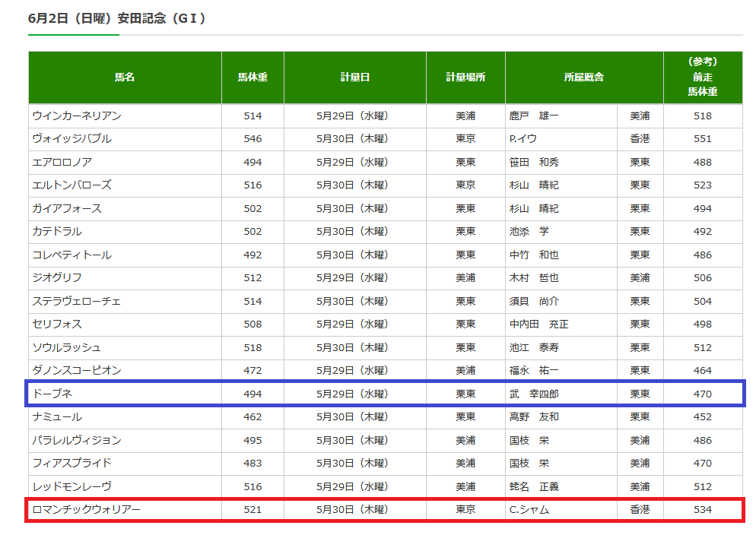Click weighing date in ロマンチックウォリアー row

pyautogui.click(x=354, y=509)
